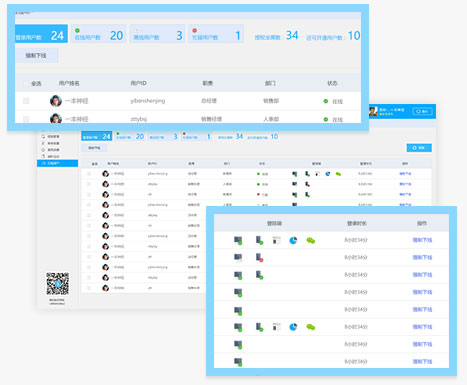Click the profile avatar in the blue header bar
This screenshot has height=385, width=467.
click(373, 111)
